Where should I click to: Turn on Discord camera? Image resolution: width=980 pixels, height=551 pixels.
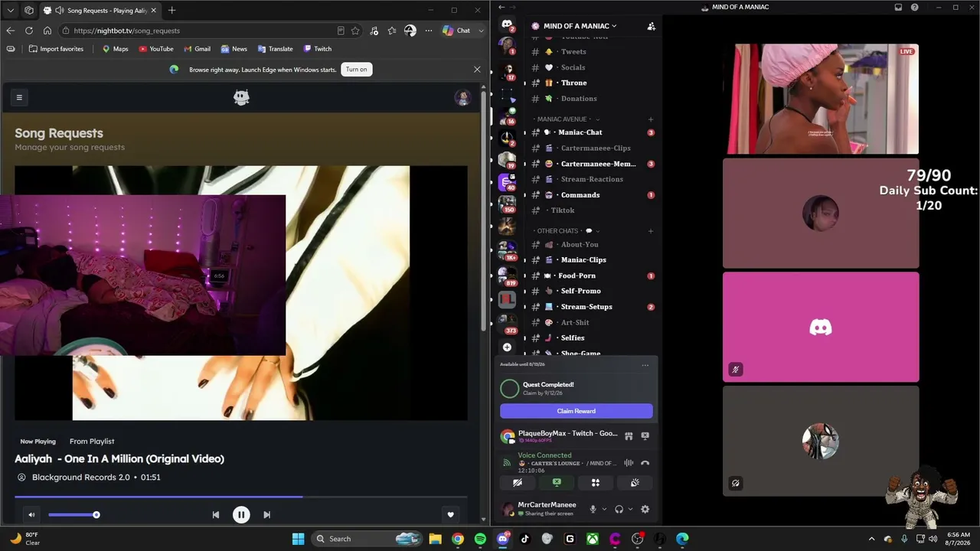click(x=518, y=483)
